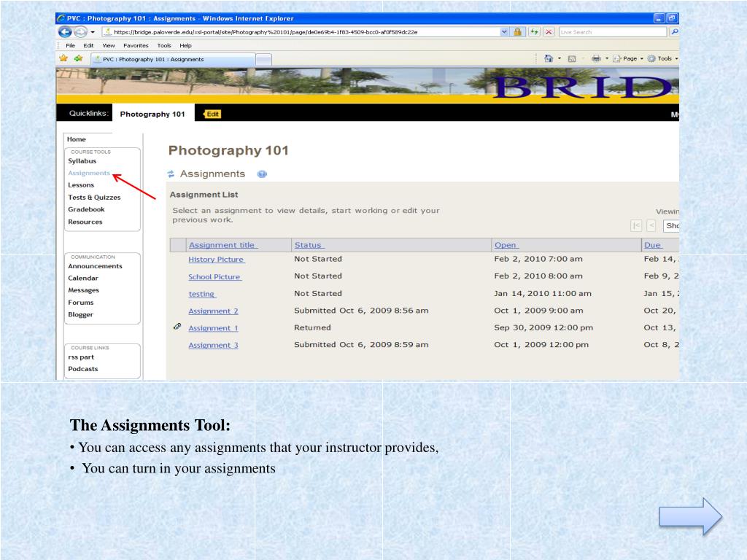
Task: Click the yellow Edit button
Action: point(212,114)
